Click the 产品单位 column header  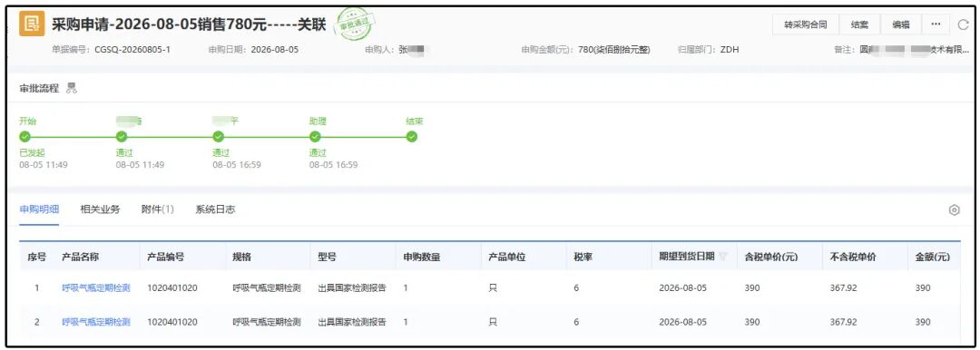pos(507,257)
